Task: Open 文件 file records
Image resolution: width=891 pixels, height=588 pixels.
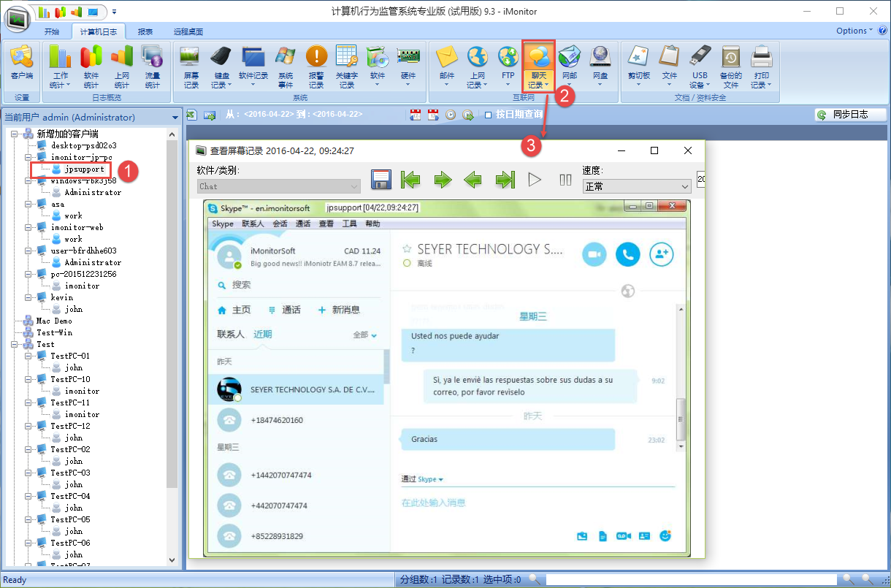Action: (670, 66)
